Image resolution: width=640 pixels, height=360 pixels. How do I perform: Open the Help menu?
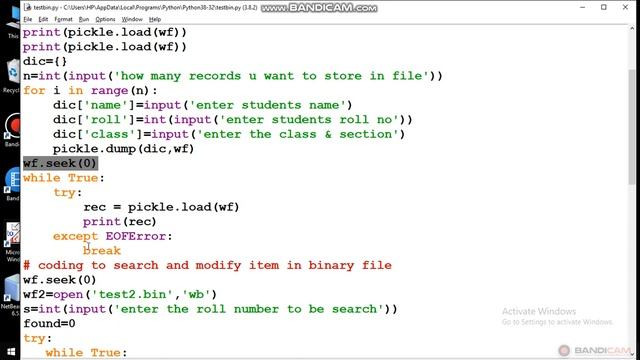point(155,19)
